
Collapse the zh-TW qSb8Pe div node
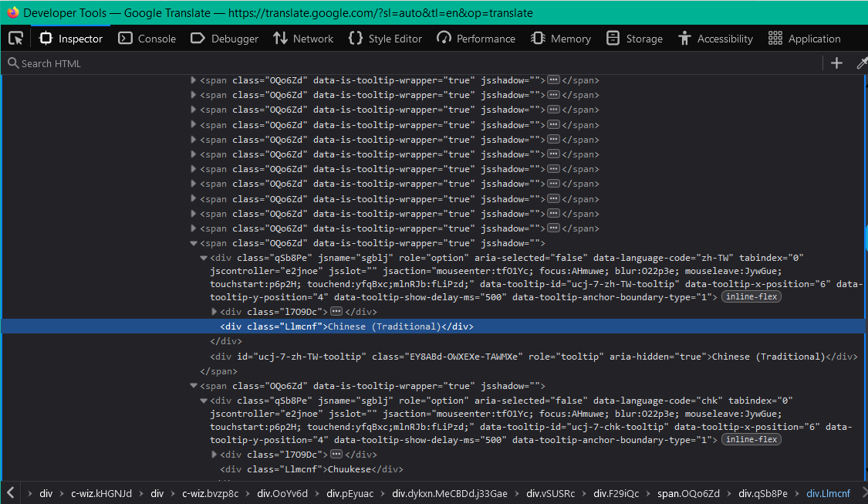204,258
